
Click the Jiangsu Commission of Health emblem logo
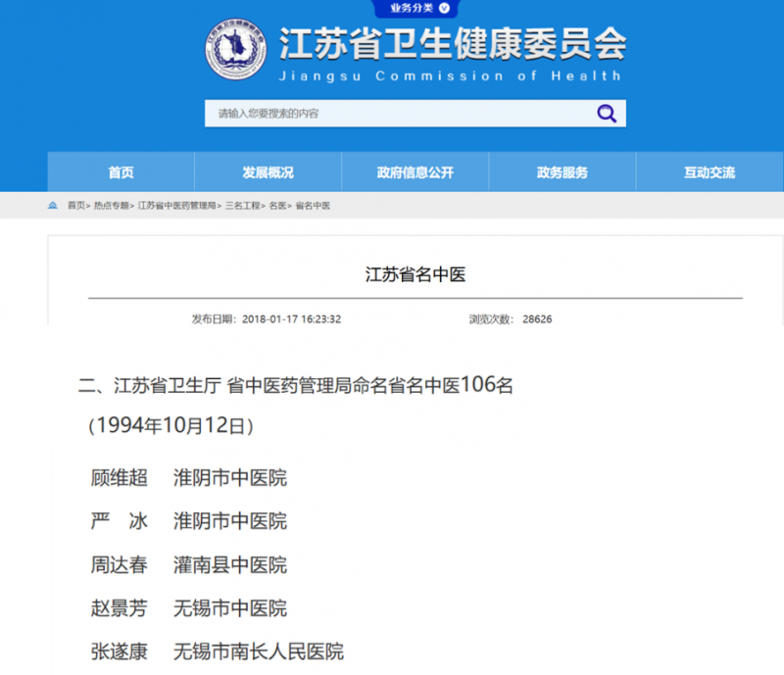point(235,51)
